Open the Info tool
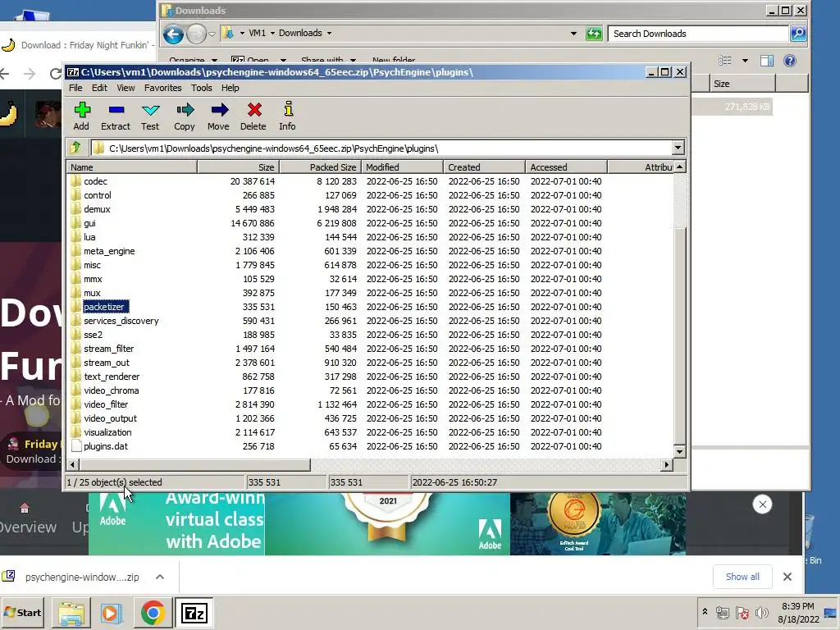The height and width of the screenshot is (630, 840). coord(287,116)
